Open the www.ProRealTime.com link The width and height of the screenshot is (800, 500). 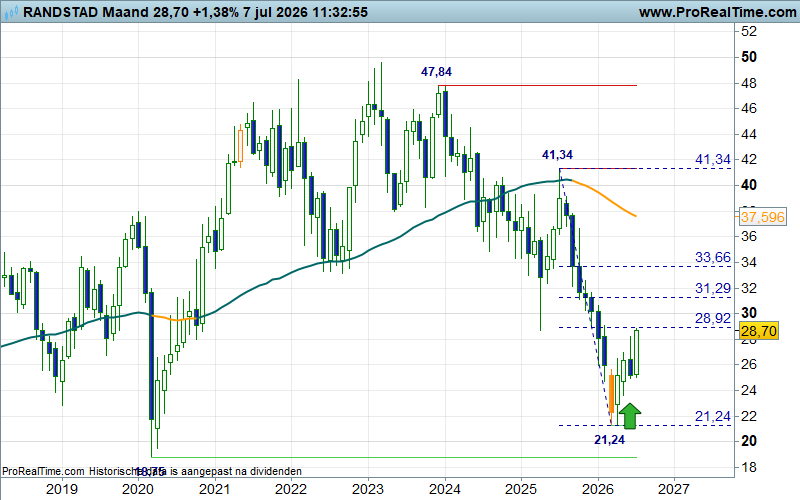[x=717, y=12]
